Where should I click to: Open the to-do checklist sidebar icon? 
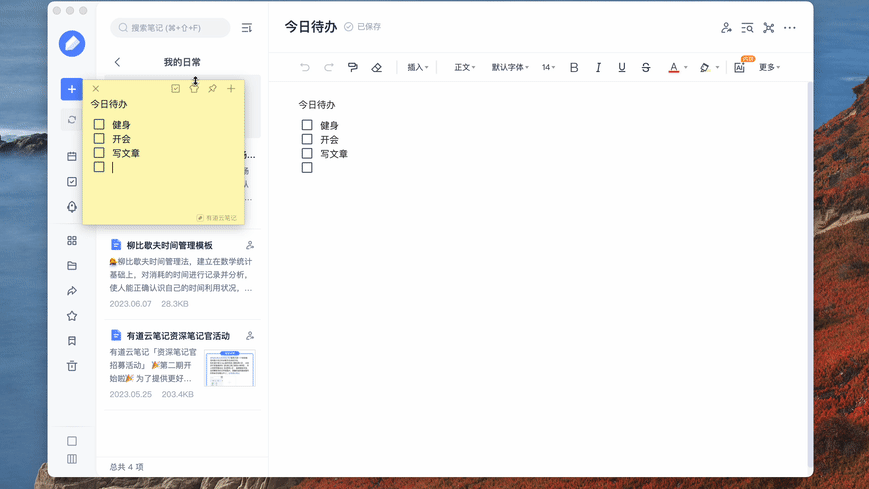72,182
